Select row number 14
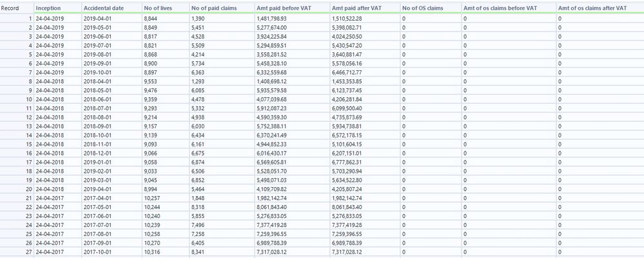This screenshot has height=258, width=644. click(29, 135)
